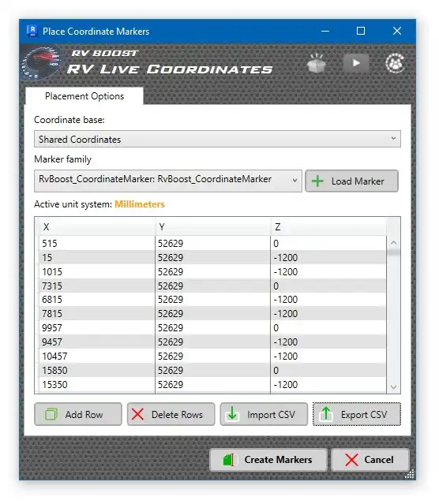Image resolution: width=439 pixels, height=504 pixels.
Task: Select the X cell with value 9457
Action: click(97, 342)
